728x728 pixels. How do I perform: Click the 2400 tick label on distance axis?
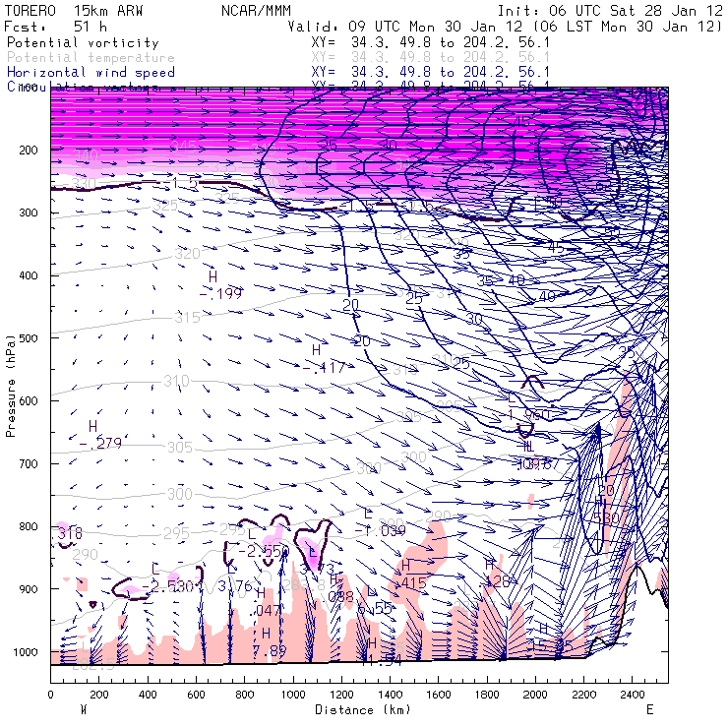[x=632, y=695]
